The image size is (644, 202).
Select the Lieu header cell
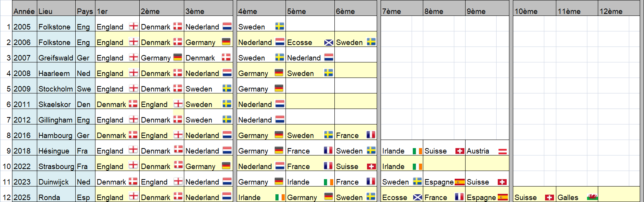56,8
